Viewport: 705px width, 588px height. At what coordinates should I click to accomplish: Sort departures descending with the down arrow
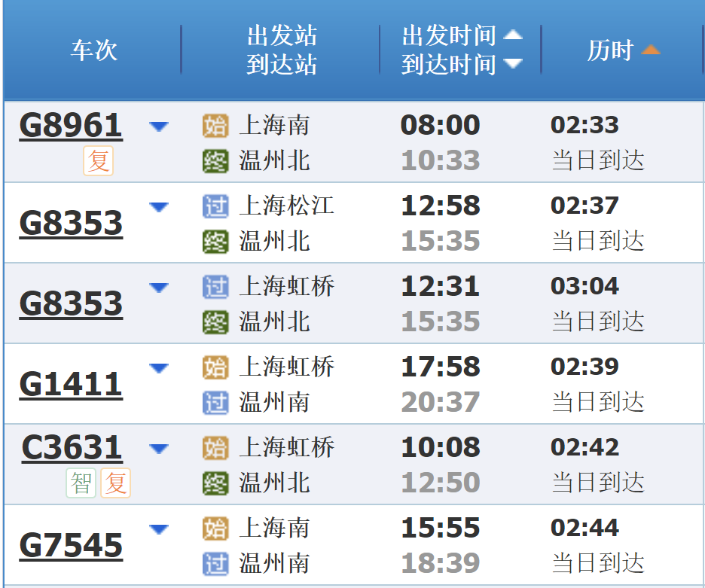pyautogui.click(x=514, y=65)
